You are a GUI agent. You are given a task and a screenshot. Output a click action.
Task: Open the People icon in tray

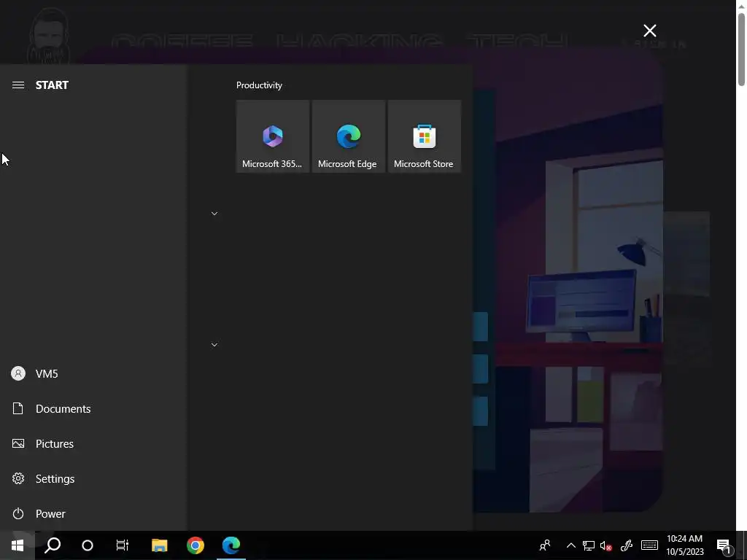545,545
